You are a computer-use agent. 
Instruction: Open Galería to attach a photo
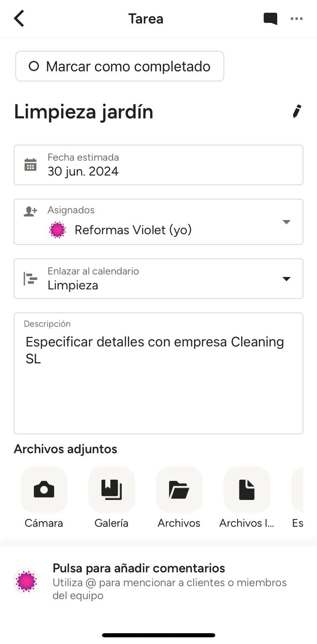point(112,489)
